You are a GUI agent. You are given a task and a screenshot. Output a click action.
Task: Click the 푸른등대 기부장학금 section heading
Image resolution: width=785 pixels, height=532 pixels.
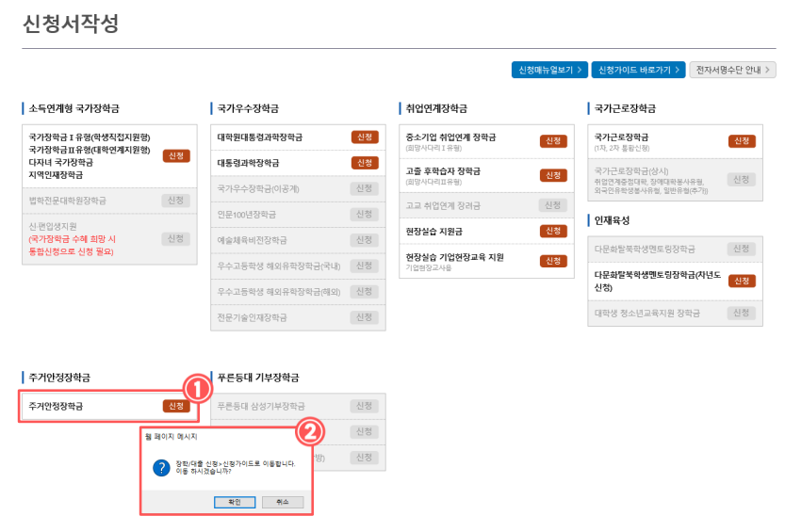click(258, 378)
